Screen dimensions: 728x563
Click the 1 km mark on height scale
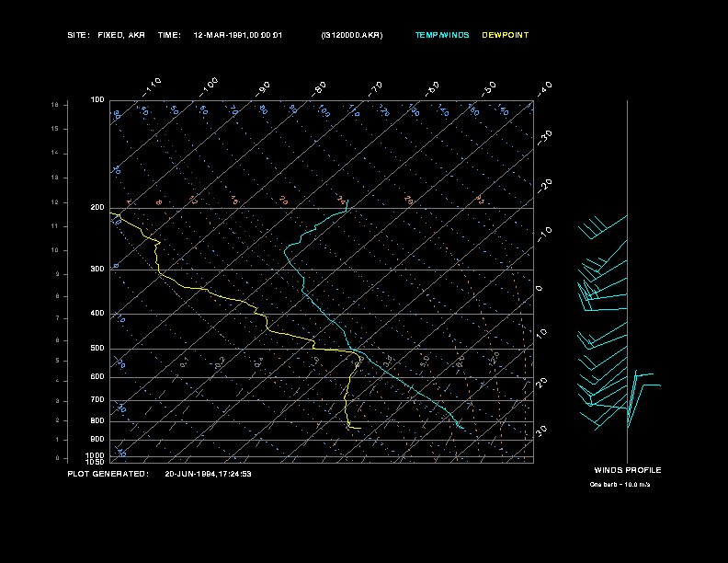click(x=58, y=440)
